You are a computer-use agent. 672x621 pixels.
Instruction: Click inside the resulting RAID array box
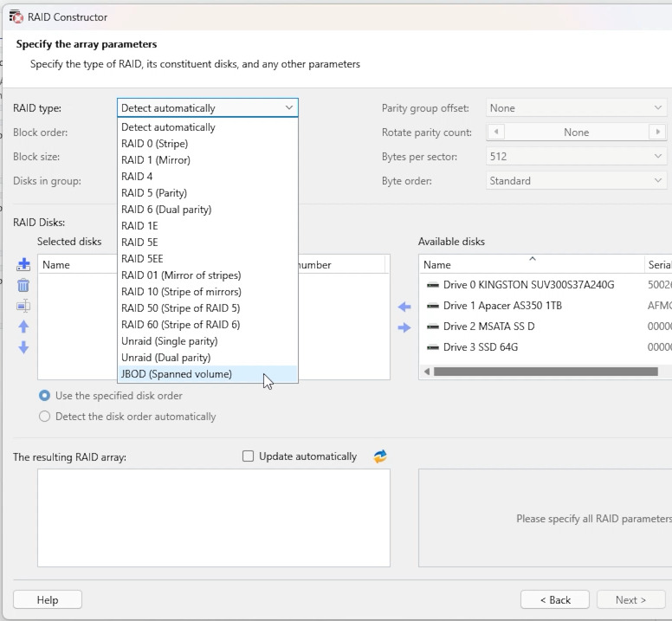(214, 518)
